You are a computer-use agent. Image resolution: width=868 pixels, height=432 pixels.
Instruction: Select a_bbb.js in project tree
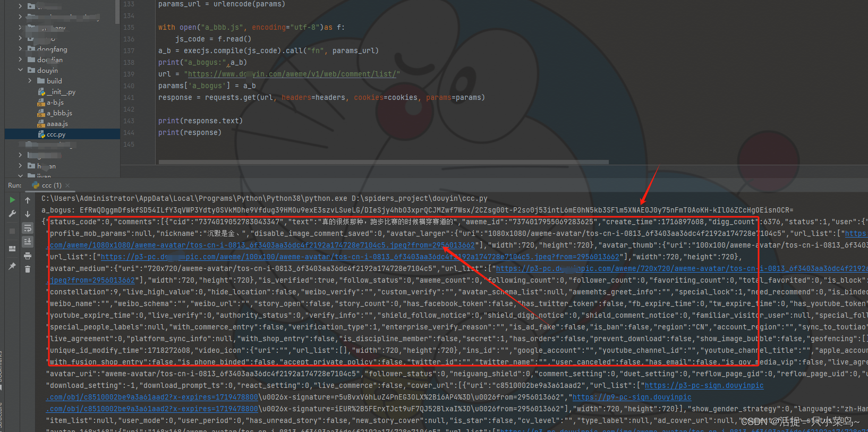click(59, 113)
